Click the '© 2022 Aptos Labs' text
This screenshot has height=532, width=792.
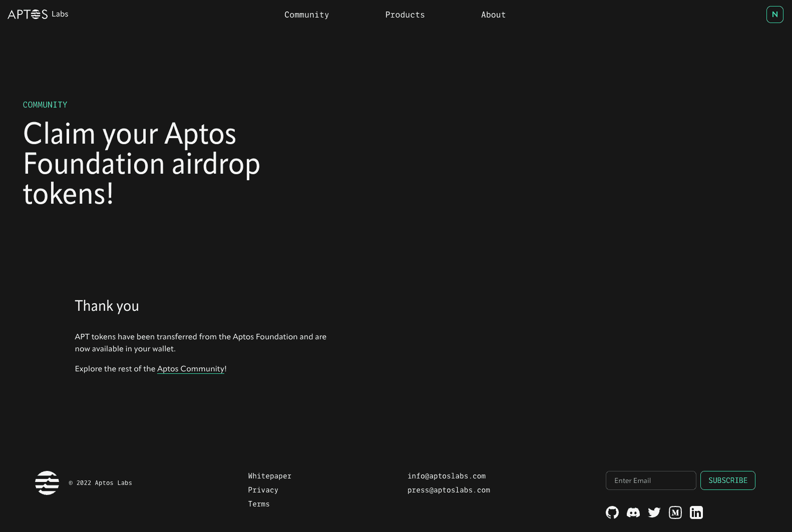tap(101, 483)
